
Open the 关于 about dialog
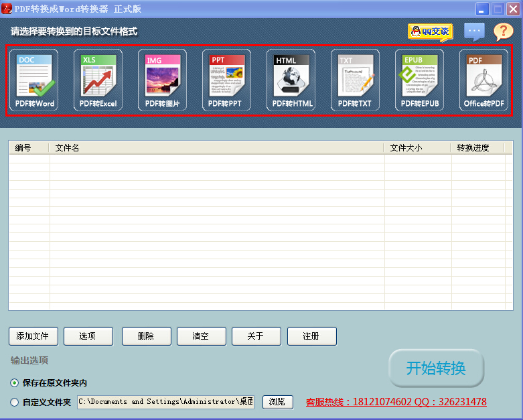[x=256, y=336]
